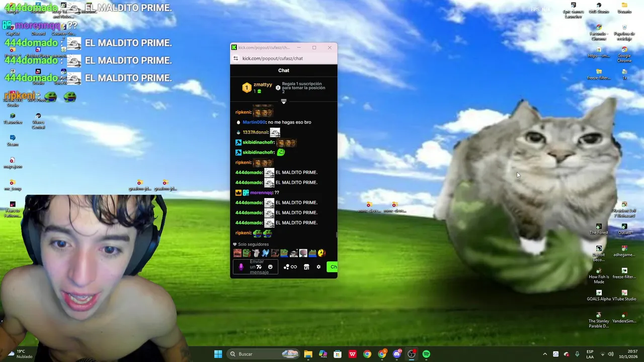644x362 pixels.
Task: Open The Forest desktop shortcut
Action: click(x=599, y=229)
